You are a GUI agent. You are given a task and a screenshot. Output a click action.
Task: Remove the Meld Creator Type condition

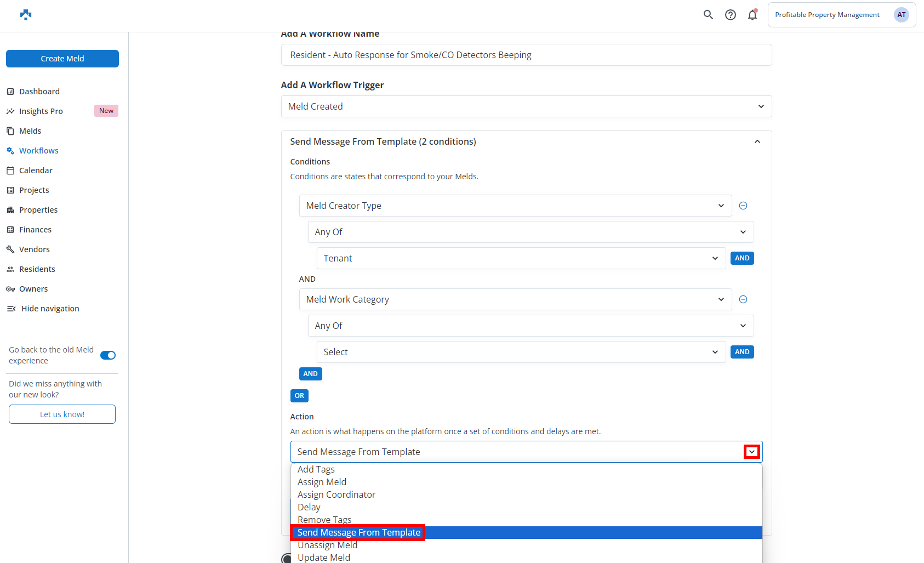743,206
